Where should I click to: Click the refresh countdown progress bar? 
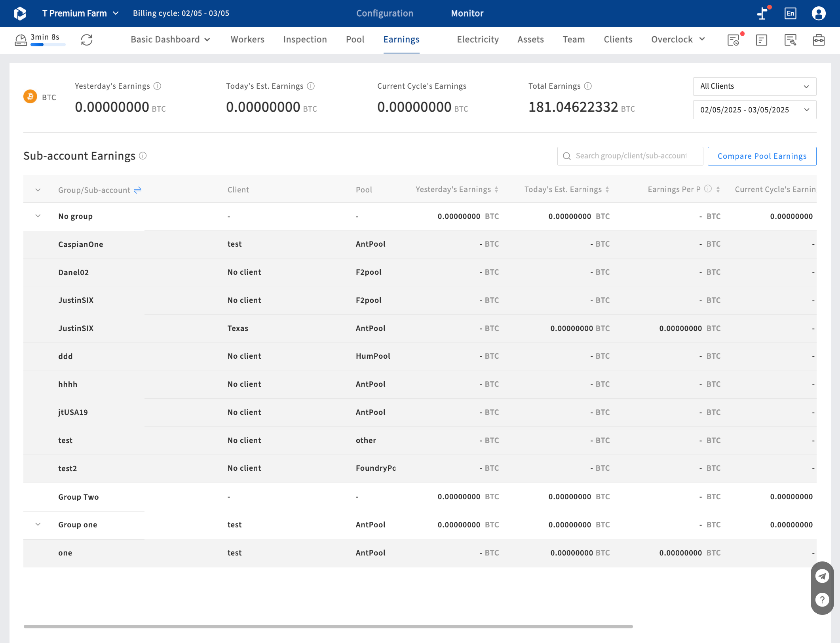(x=48, y=45)
